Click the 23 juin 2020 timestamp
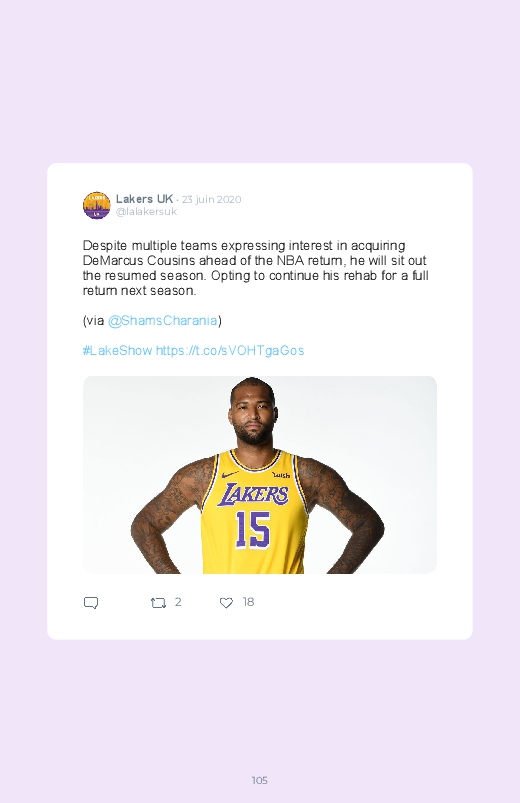Screen dimensions: 520x803 (212, 199)
